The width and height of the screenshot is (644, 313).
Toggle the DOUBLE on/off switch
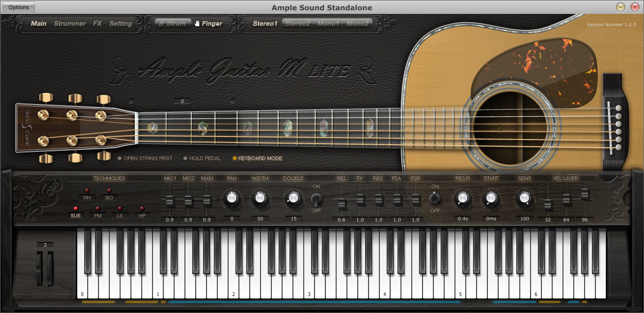pyautogui.click(x=316, y=198)
